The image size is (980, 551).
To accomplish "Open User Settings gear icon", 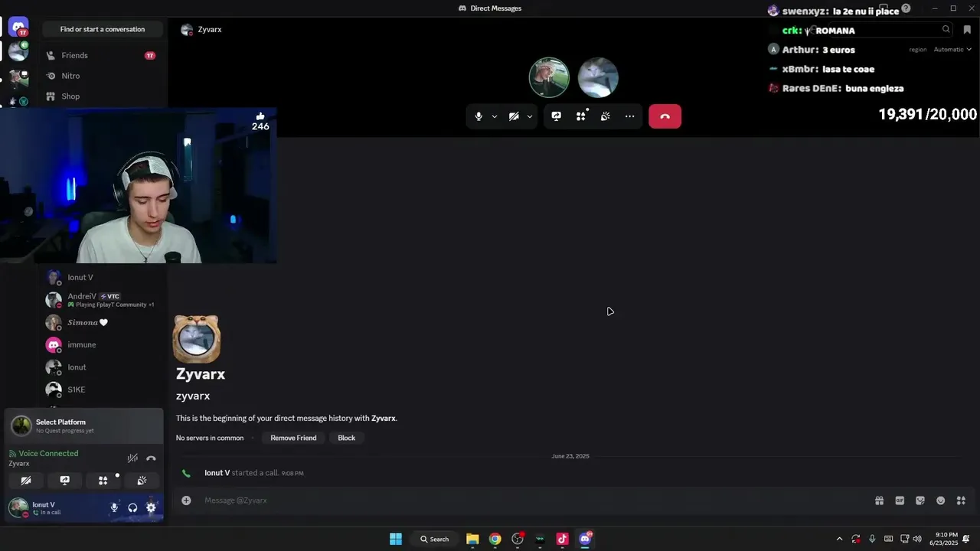I will pyautogui.click(x=151, y=507).
